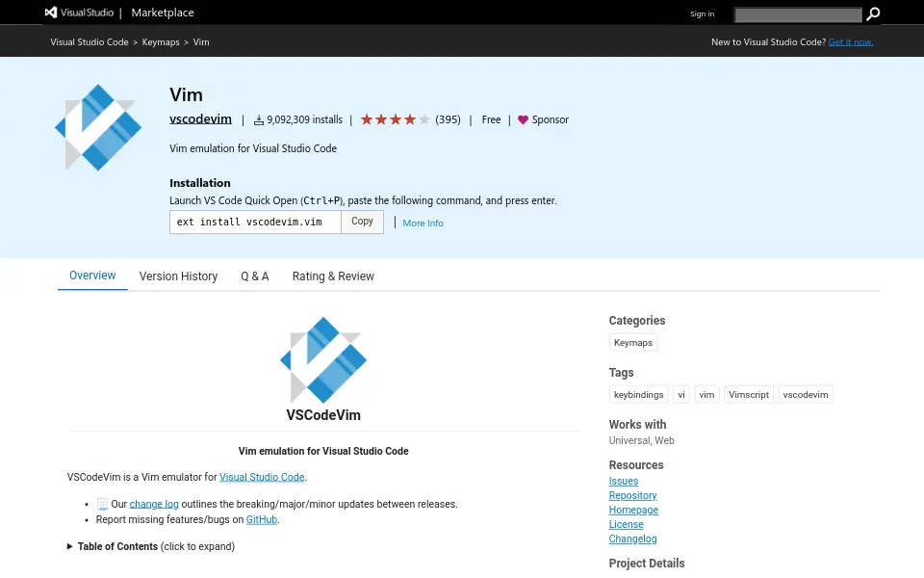This screenshot has height=578, width=924.
Task: Open the Repository resource link
Action: coord(632,496)
